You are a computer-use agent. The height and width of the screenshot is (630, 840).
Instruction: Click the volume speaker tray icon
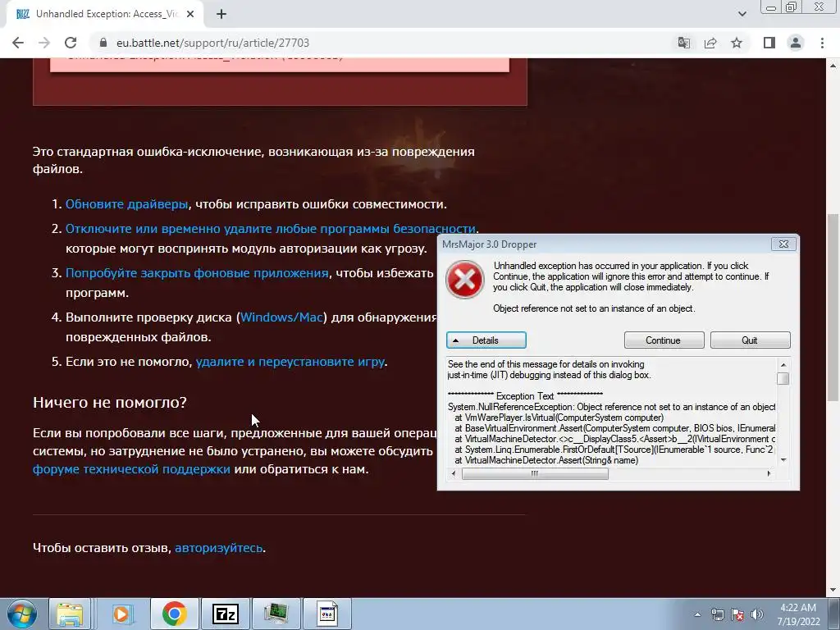click(757, 614)
